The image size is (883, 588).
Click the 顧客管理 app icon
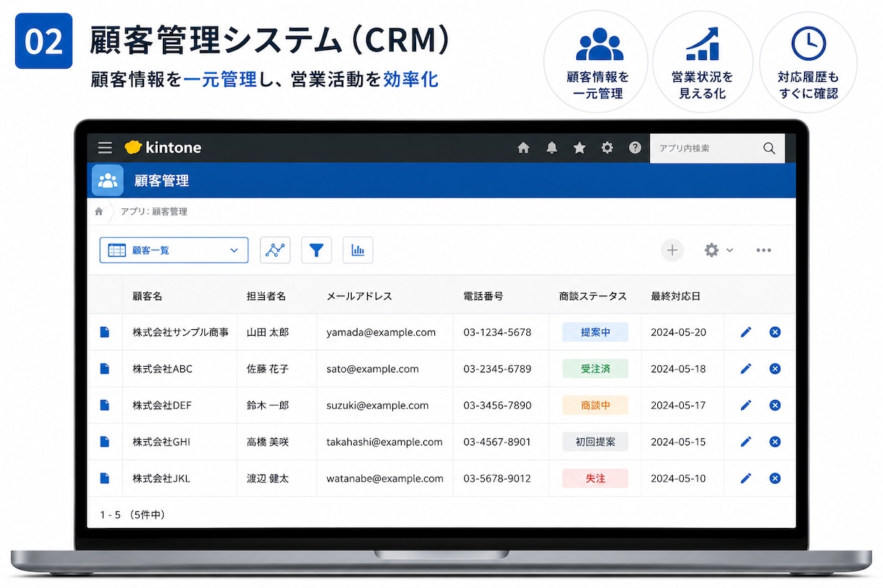[108, 180]
